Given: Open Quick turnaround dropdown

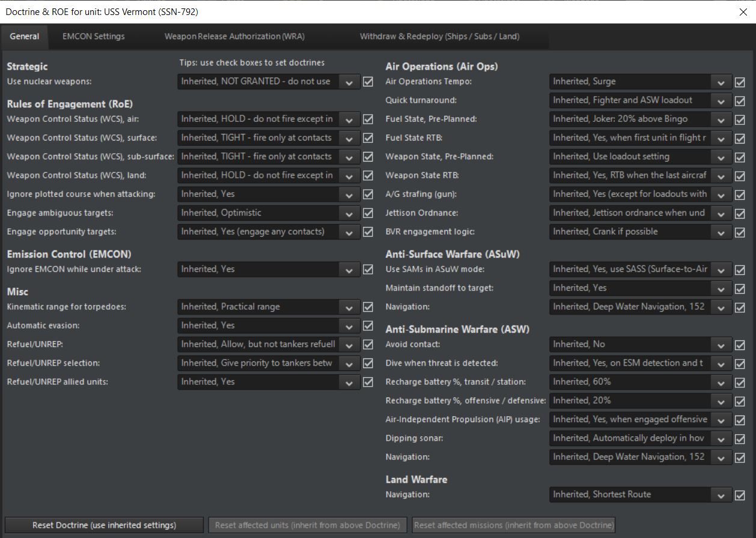Looking at the screenshot, I should pyautogui.click(x=721, y=100).
